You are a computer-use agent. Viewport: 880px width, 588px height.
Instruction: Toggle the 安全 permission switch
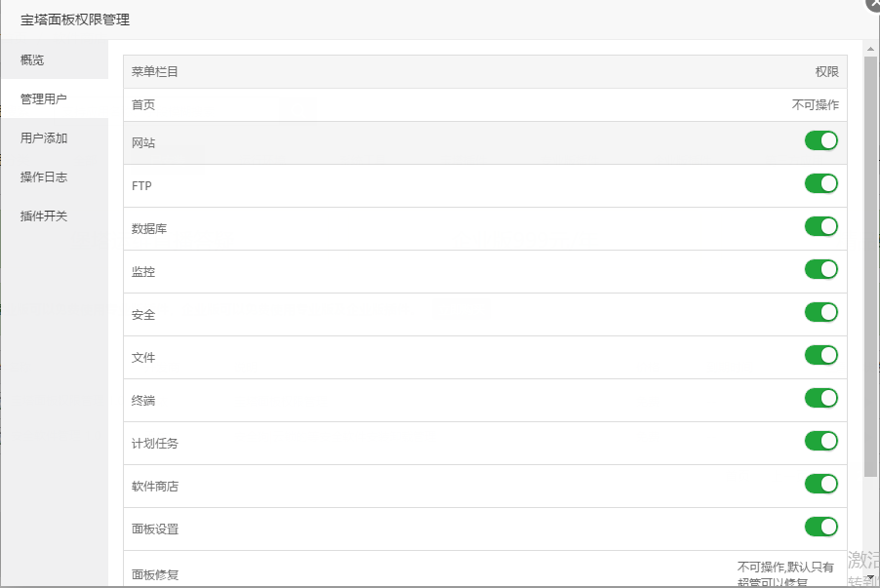(820, 313)
